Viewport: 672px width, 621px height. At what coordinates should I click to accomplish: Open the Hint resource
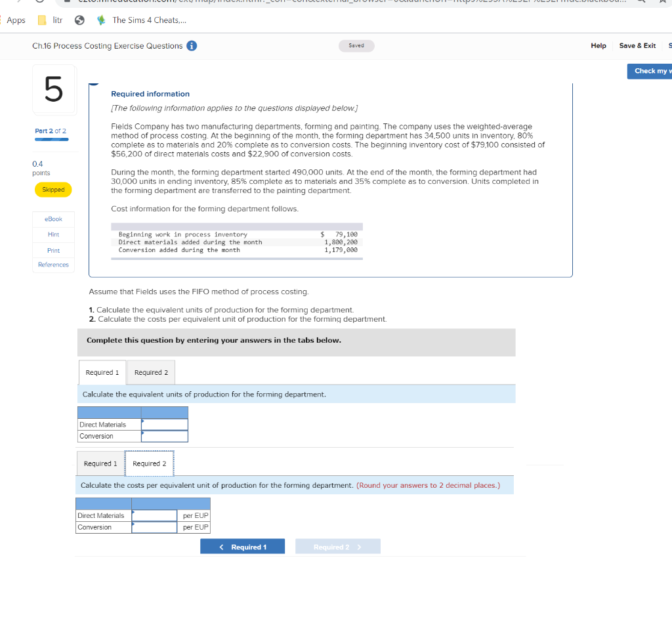pyautogui.click(x=53, y=234)
